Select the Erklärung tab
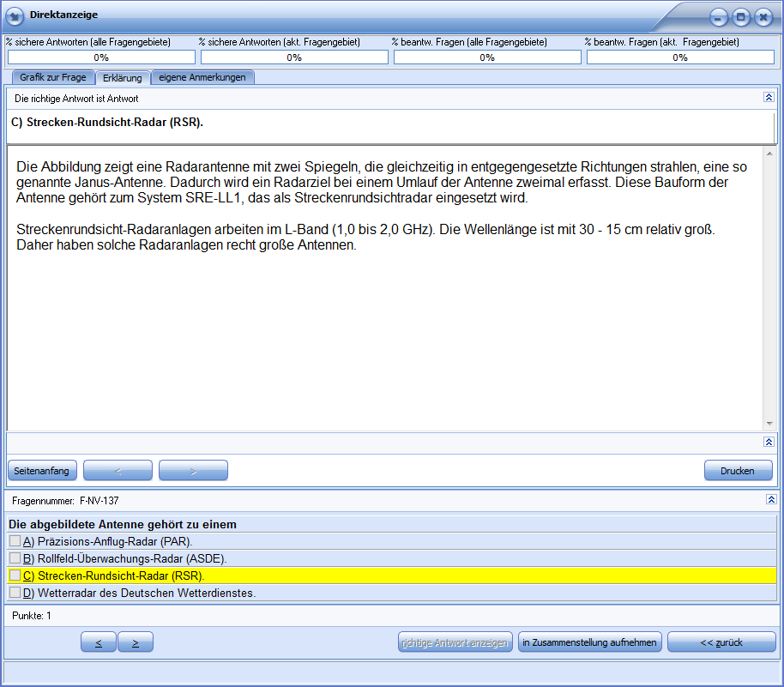This screenshot has width=784, height=687. point(123,78)
